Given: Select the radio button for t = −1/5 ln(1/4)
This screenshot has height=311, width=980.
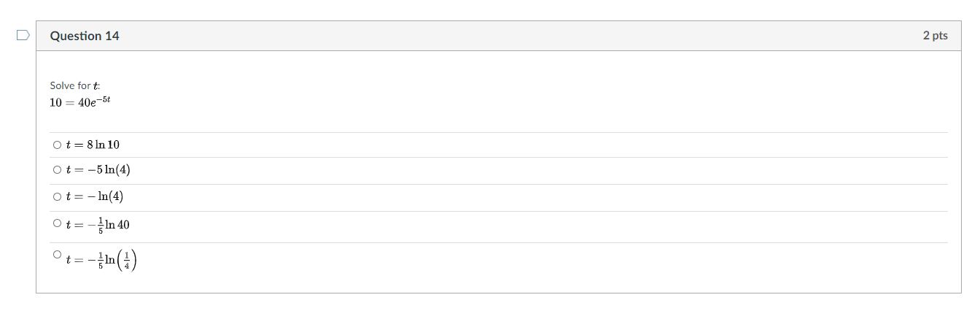Looking at the screenshot, I should (x=58, y=255).
